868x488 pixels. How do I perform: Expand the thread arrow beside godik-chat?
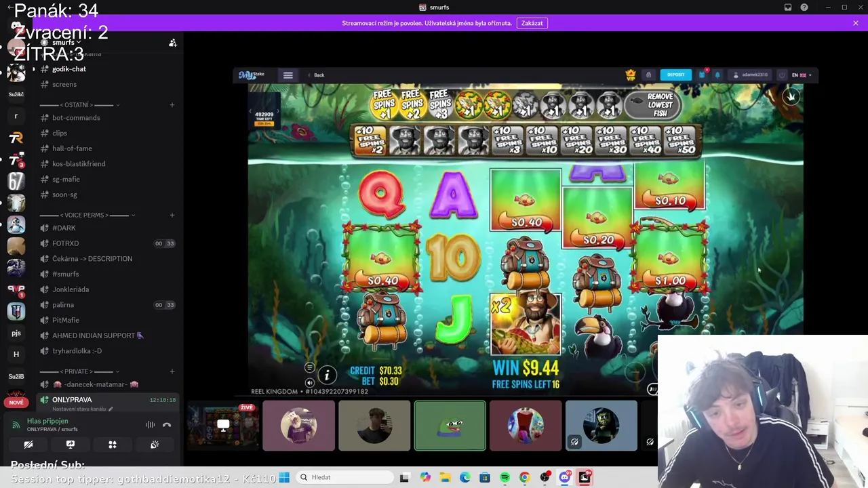34,69
